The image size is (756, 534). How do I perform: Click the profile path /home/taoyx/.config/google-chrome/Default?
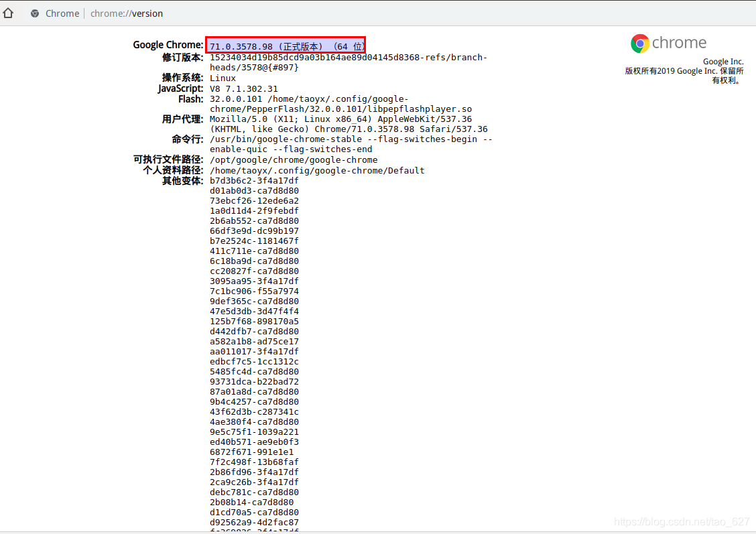point(317,171)
